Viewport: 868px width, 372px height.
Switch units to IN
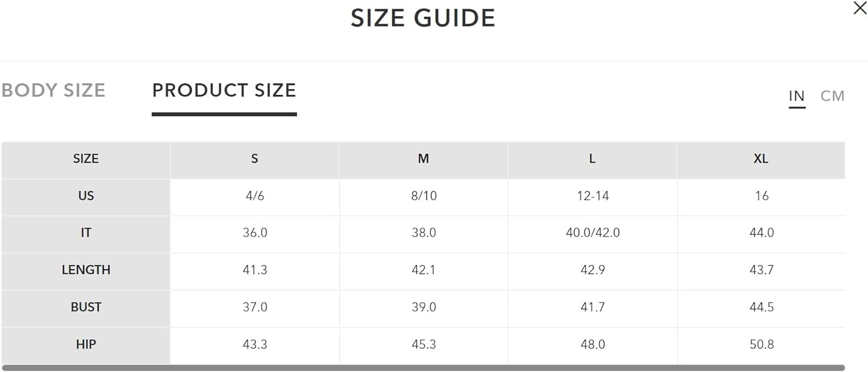click(x=797, y=96)
